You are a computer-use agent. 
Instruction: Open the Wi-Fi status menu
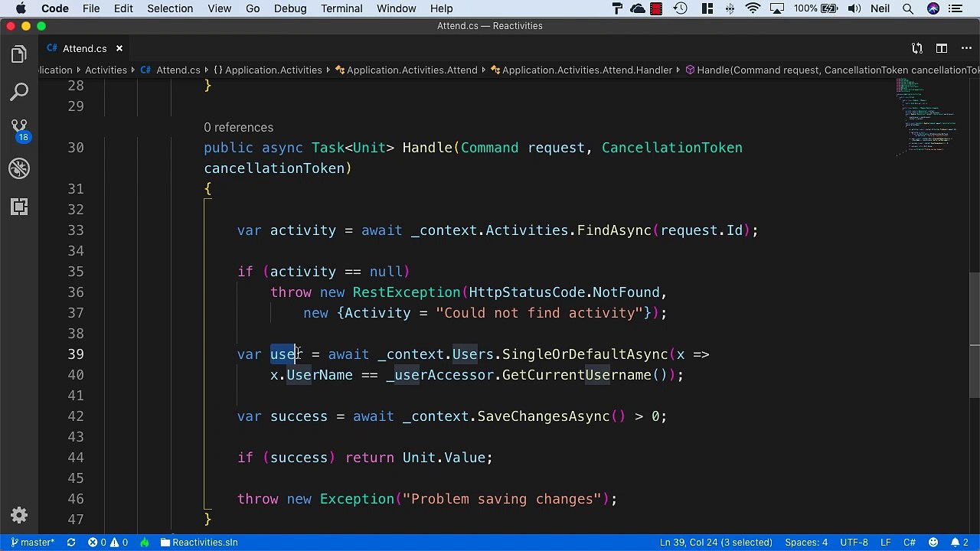[753, 8]
